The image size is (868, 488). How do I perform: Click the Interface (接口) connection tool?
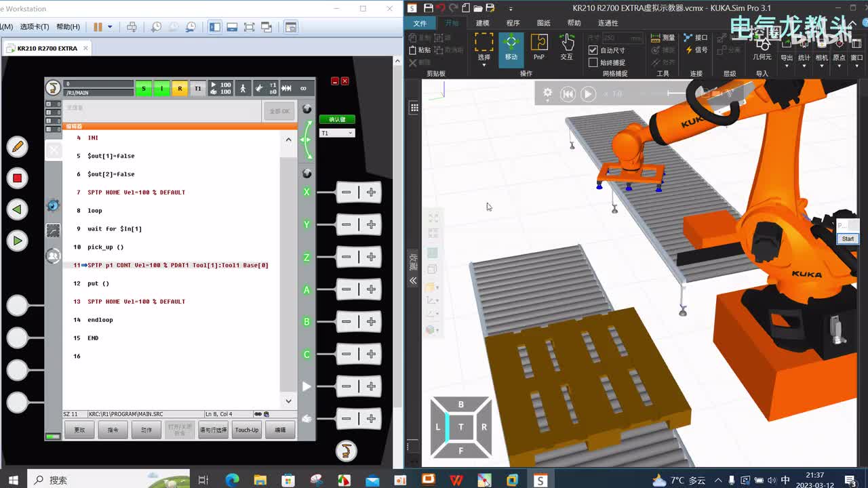pyautogui.click(x=696, y=38)
